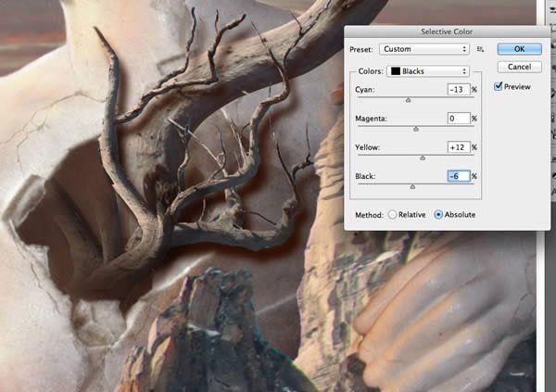Open the Colors dropdown showing Blacks
556x392 pixels.
428,71
